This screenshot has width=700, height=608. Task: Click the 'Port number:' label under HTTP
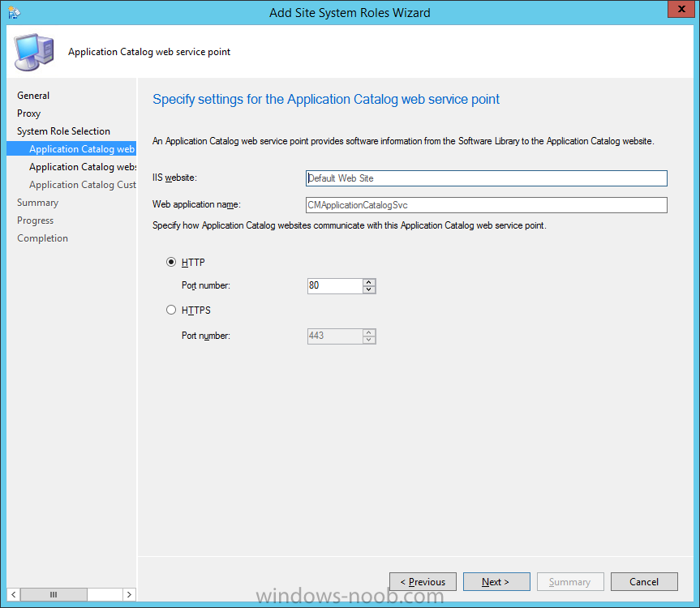[206, 285]
